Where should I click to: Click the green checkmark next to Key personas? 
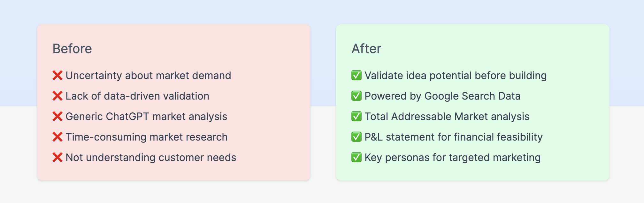pos(356,158)
